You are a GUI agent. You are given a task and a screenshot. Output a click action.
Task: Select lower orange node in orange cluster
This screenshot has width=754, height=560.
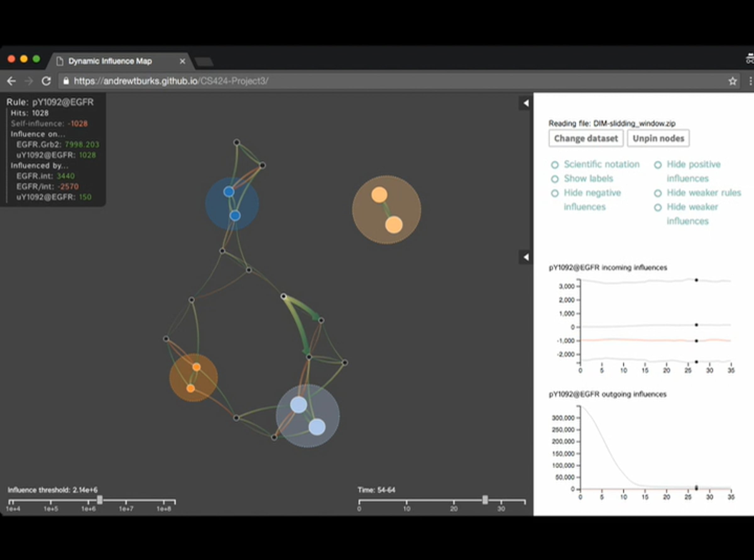(190, 389)
